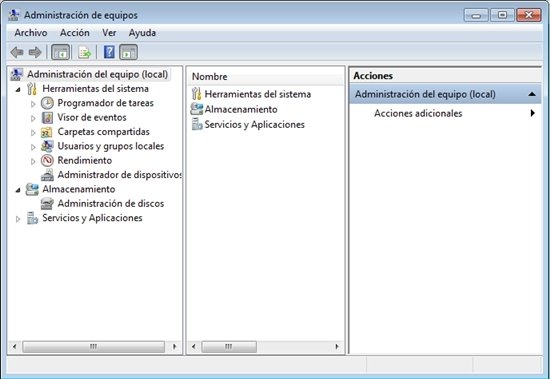This screenshot has height=379, width=550.
Task: Select Servicios y Aplicaciones text in center list
Action: pos(255,125)
